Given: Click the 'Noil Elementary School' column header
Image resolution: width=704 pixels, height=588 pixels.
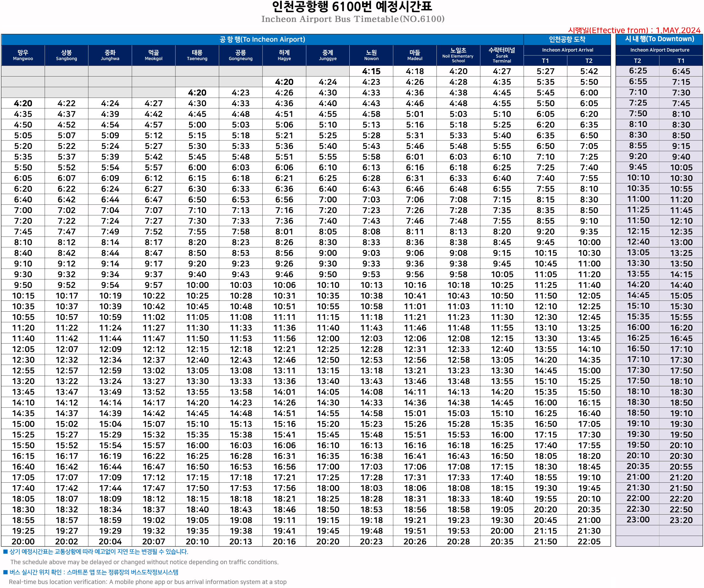Looking at the screenshot, I should click(x=458, y=55).
